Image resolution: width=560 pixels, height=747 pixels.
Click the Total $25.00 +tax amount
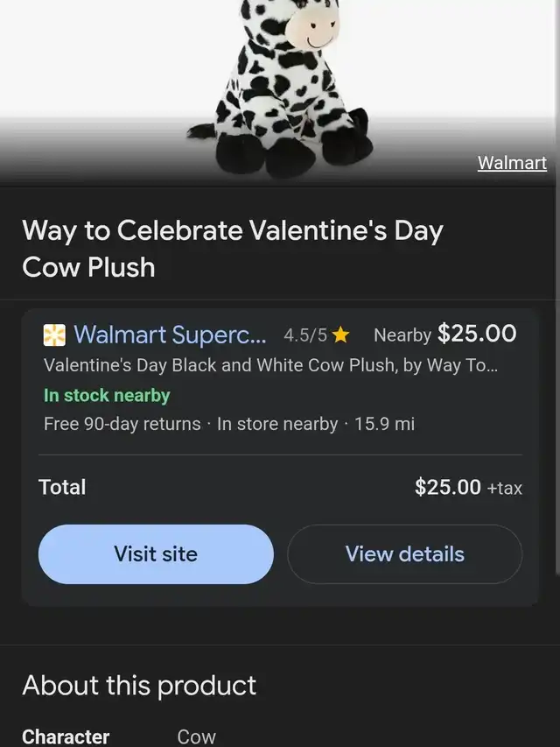pos(468,488)
